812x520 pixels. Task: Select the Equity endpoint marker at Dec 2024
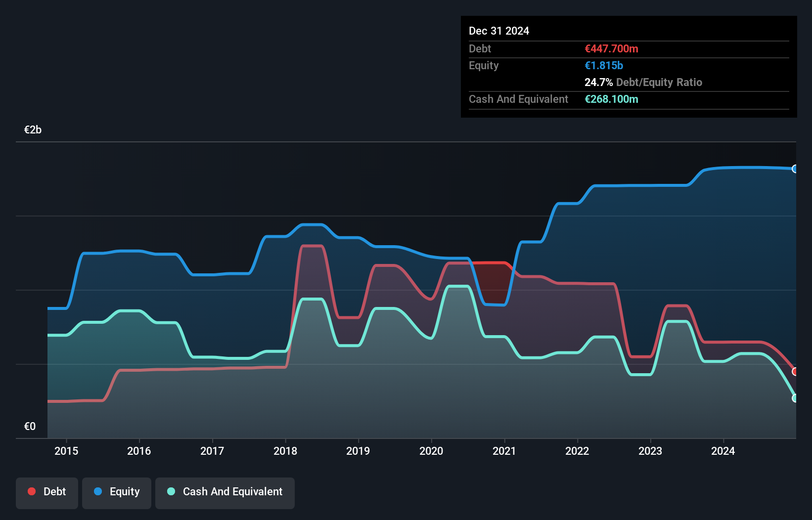pyautogui.click(x=795, y=169)
